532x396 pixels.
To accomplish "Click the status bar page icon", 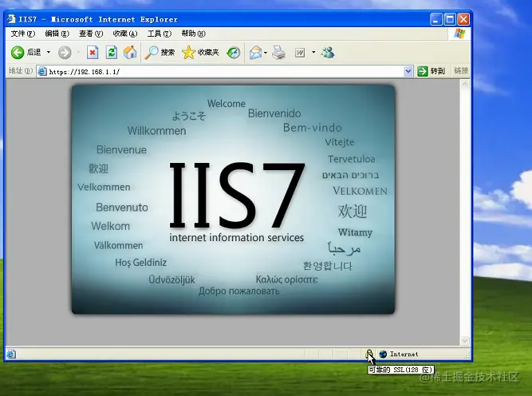I will 11,354.
